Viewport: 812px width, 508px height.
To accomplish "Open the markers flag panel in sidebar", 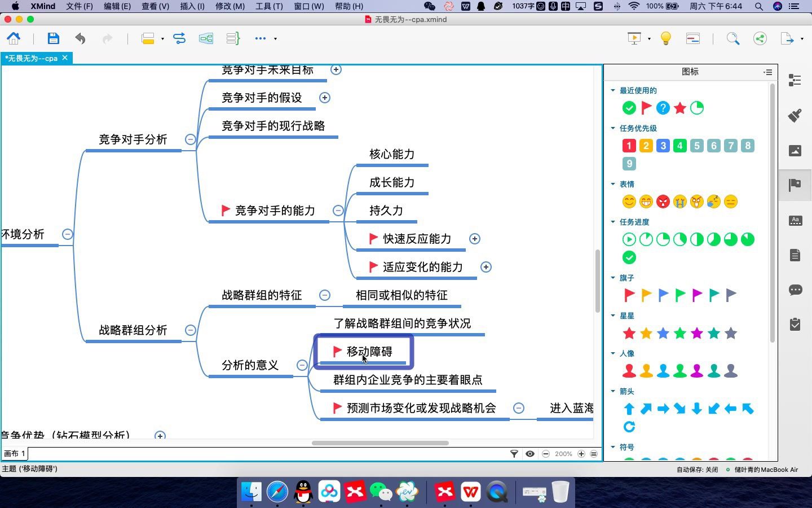I will pyautogui.click(x=795, y=185).
